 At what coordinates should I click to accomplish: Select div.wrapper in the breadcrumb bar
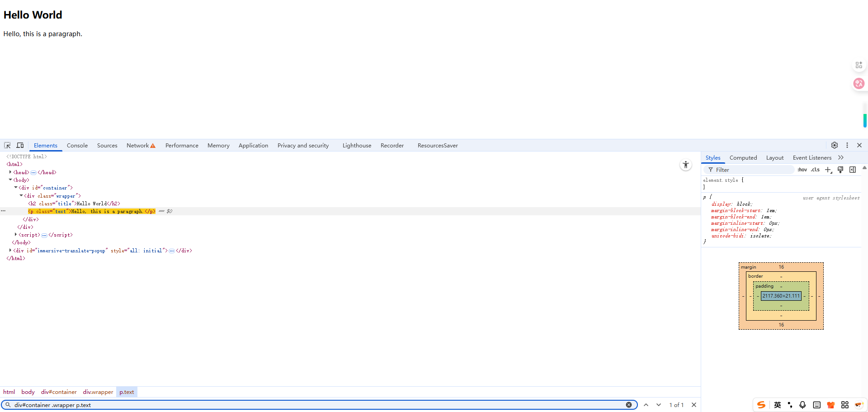98,392
